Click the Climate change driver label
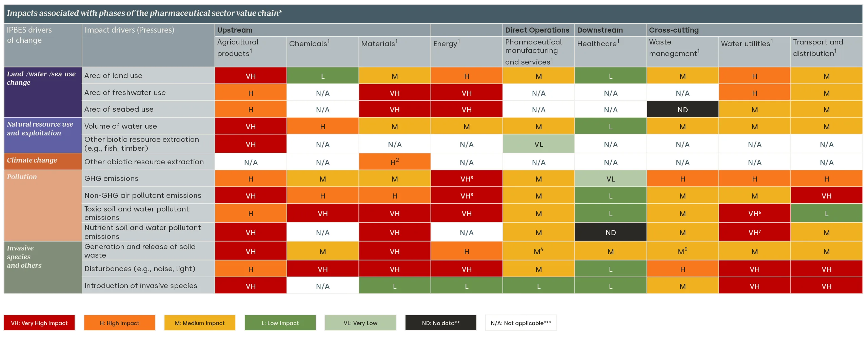Image resolution: width=868 pixels, height=338 pixels. click(32, 160)
